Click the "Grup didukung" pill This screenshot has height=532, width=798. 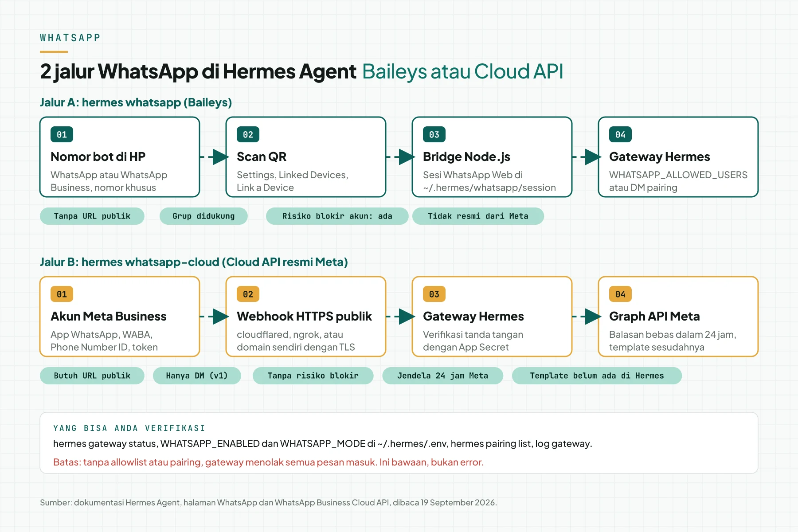coord(203,216)
